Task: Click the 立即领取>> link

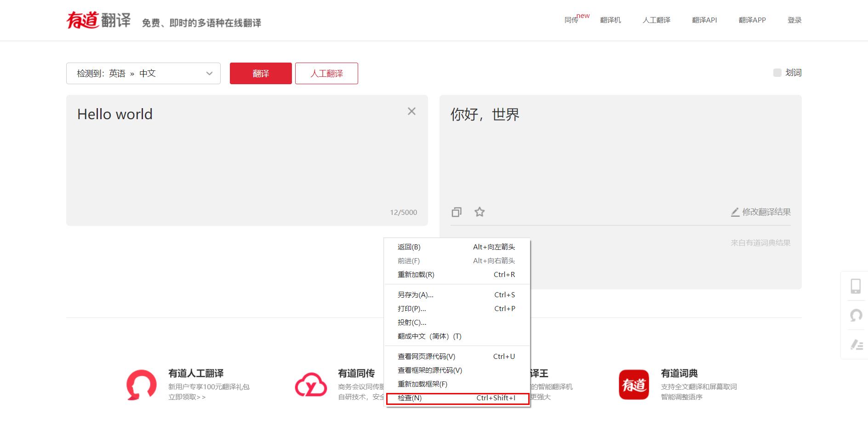Action: pyautogui.click(x=187, y=397)
